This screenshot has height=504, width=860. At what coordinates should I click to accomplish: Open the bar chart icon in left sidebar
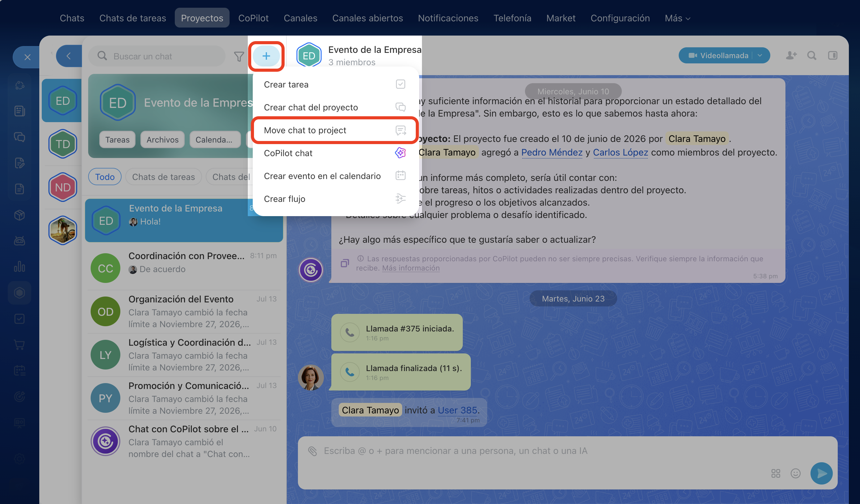[x=19, y=267]
